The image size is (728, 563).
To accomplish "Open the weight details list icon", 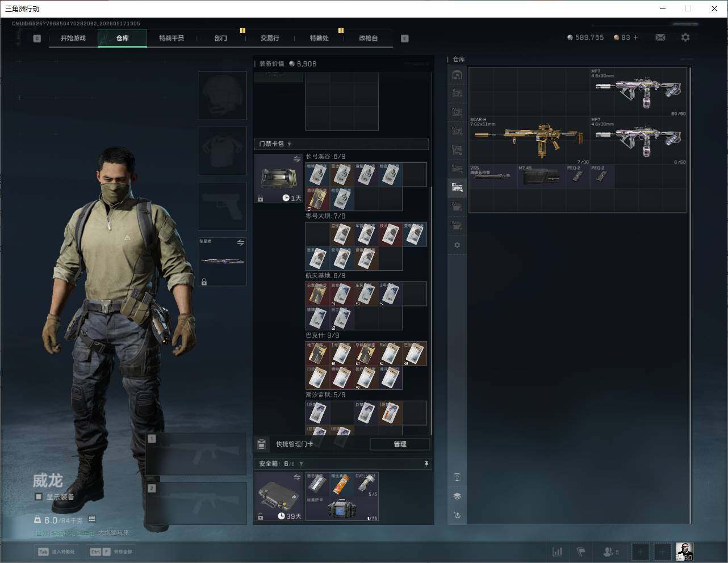I will click(x=92, y=519).
